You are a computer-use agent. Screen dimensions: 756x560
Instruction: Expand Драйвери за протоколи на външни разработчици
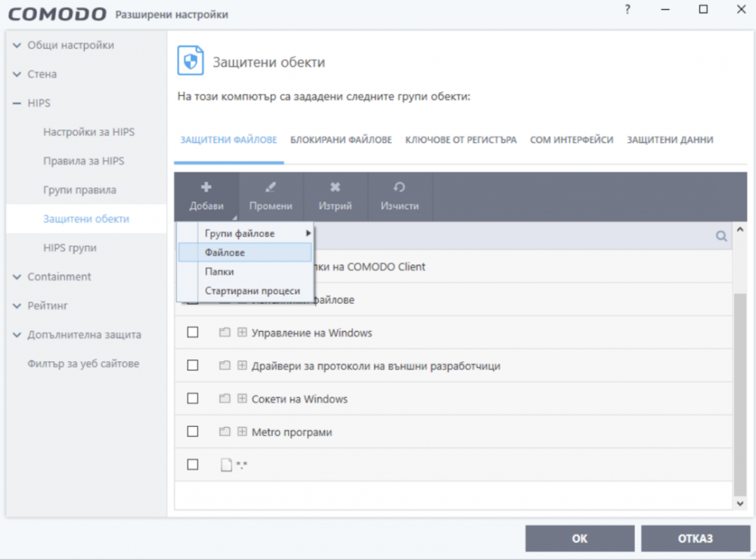tap(242, 366)
